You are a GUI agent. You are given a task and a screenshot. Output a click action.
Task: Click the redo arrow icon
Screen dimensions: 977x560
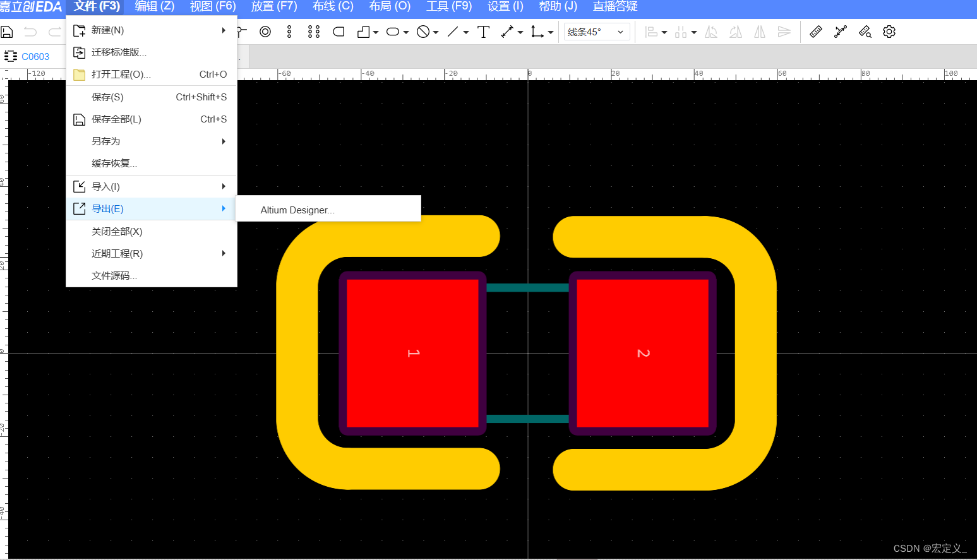[55, 32]
